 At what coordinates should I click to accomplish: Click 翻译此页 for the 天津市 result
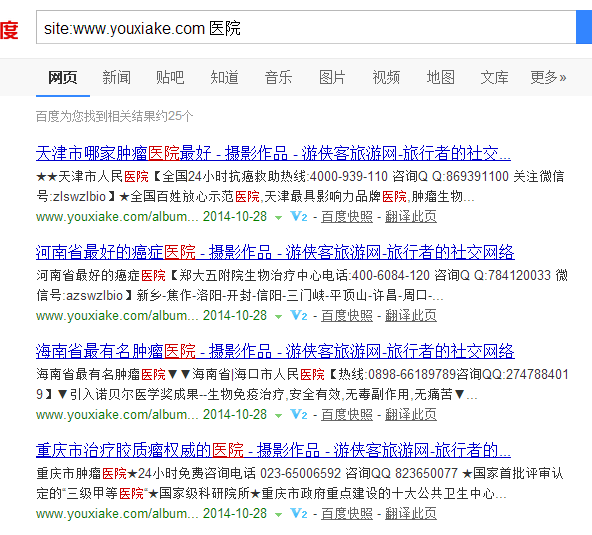click(411, 217)
